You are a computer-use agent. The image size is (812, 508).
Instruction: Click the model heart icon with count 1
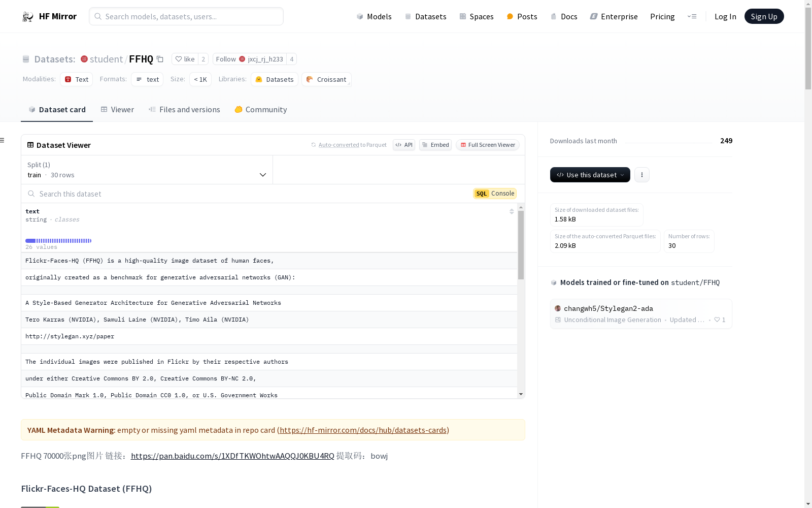click(x=717, y=320)
